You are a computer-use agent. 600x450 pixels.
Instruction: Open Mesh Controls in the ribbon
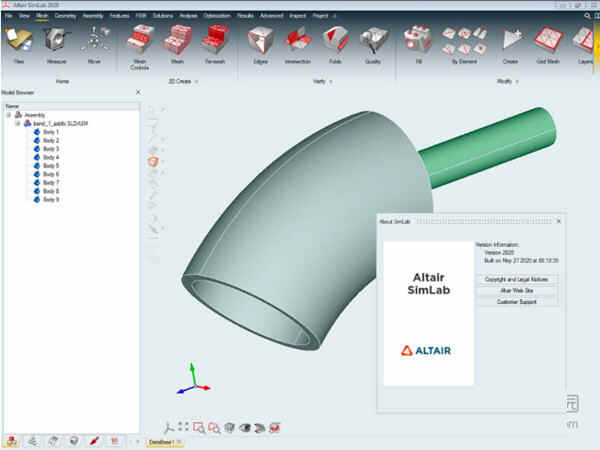[x=140, y=48]
